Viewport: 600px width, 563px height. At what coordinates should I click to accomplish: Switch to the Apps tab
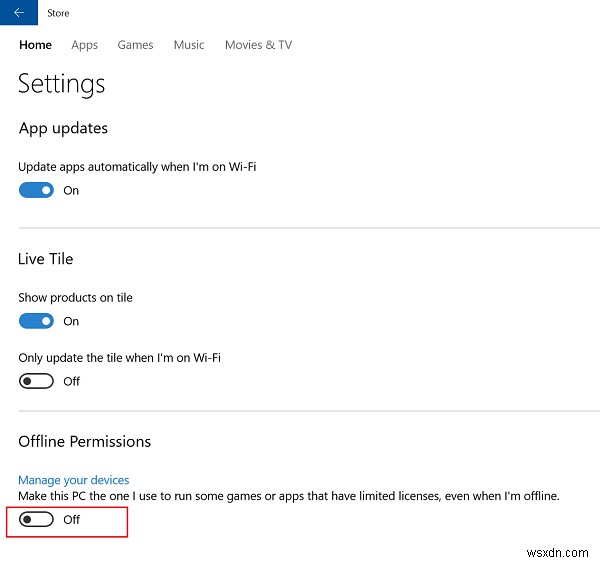point(85,45)
